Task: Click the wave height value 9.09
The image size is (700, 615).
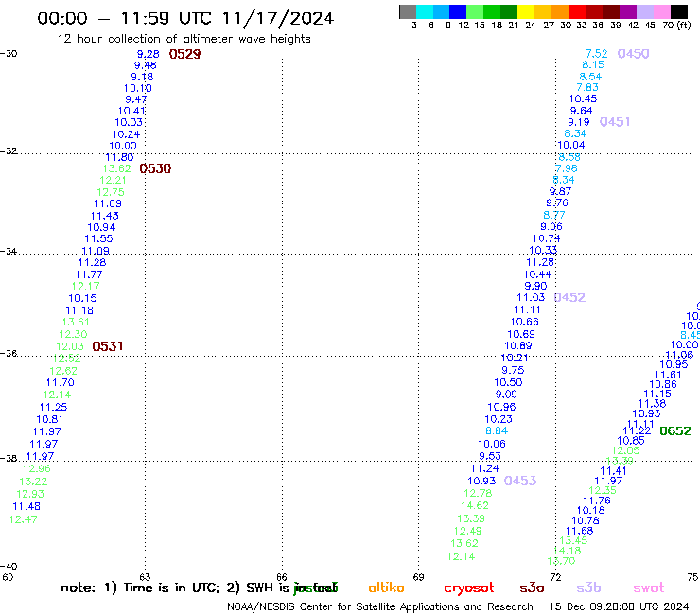Action: [x=506, y=395]
